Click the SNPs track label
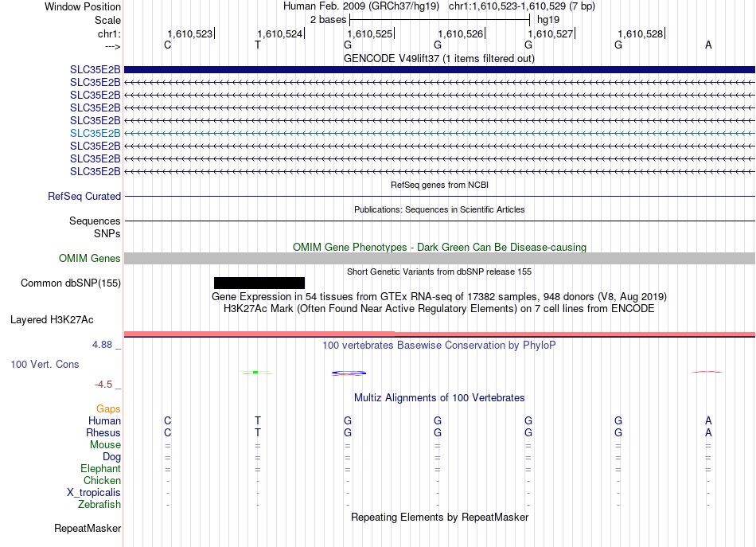Image resolution: width=756 pixels, height=547 pixels. click(107, 233)
